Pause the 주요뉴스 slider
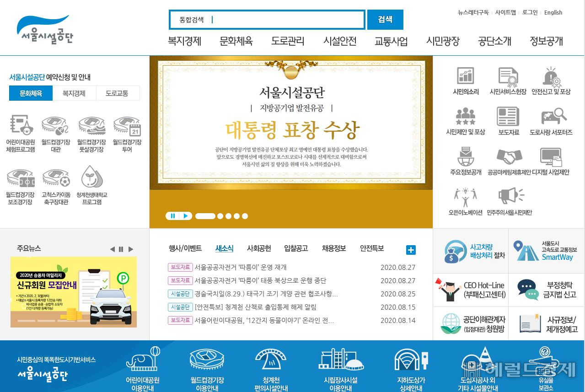 coord(121,249)
